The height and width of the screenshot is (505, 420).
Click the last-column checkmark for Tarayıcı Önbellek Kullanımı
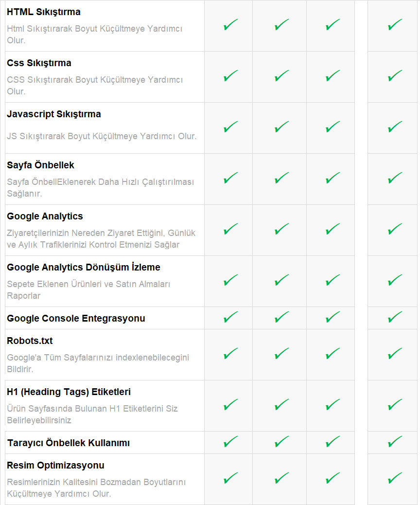[395, 442]
